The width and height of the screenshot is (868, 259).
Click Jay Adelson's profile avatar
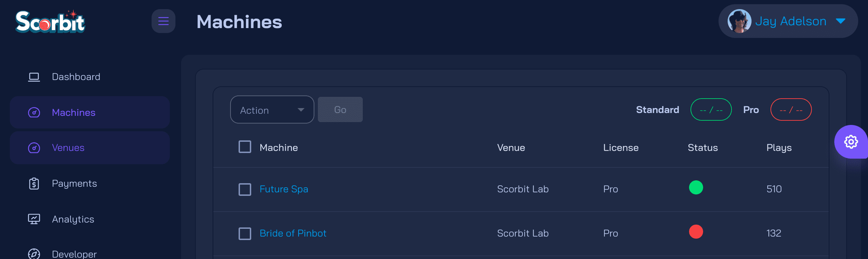739,21
